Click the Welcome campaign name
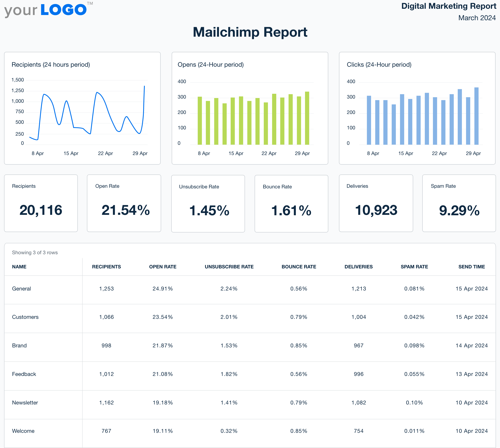The image size is (500, 448). [23, 431]
